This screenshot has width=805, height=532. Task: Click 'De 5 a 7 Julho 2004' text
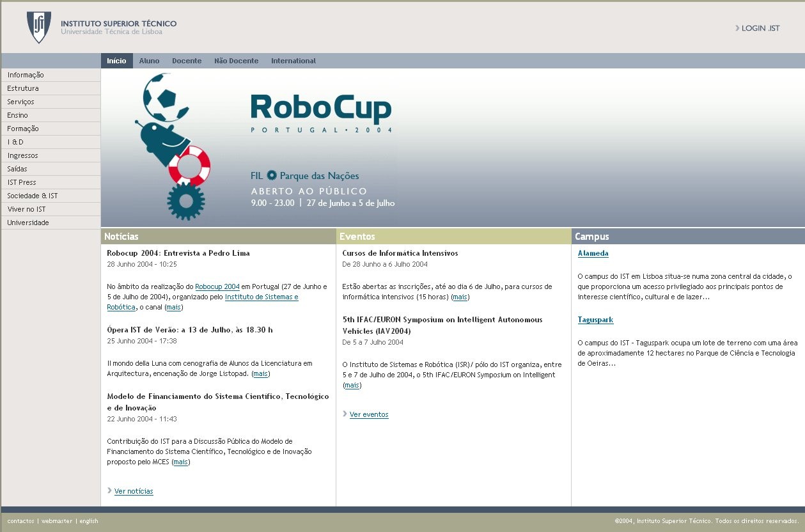click(373, 342)
